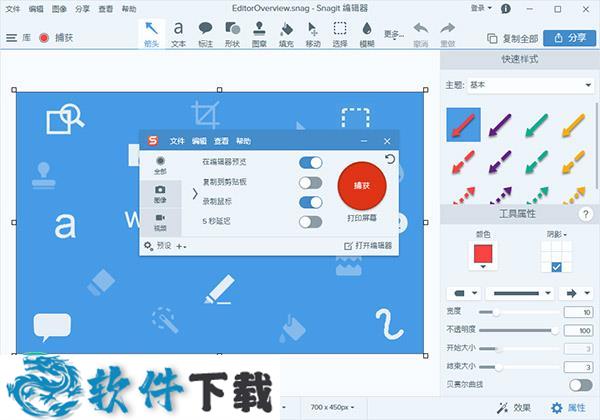Image resolution: width=600 pixels, height=420 pixels.
Task: Click the Undo arrow (撤消)
Action: coord(421,34)
